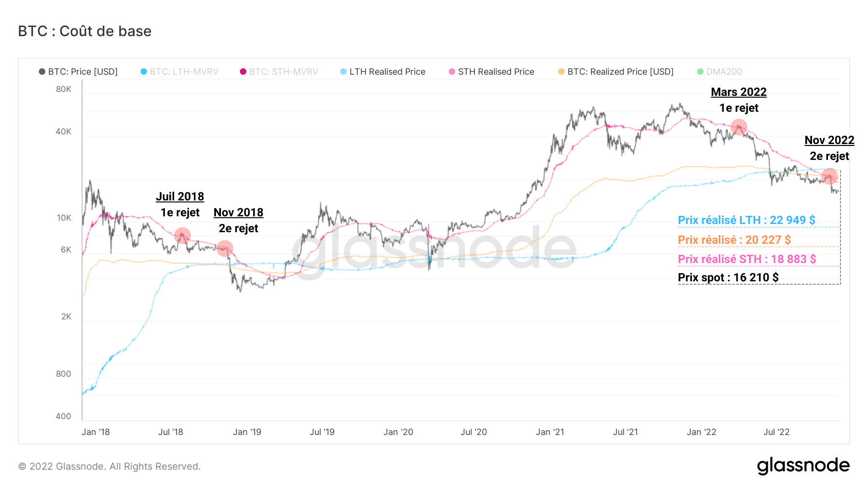Click the Glassnode copyright notice text
The height and width of the screenshot is (488, 868).
pyautogui.click(x=109, y=466)
